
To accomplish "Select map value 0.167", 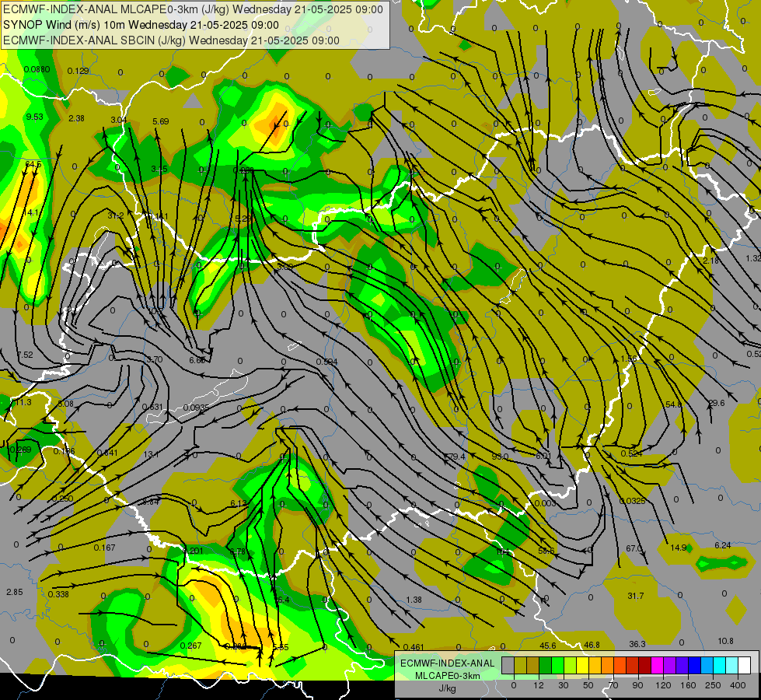I will 104,548.
